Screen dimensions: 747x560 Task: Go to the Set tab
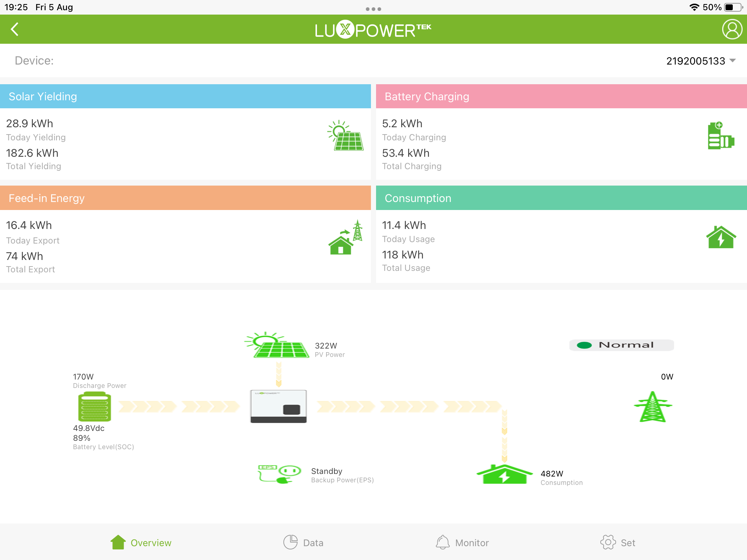(x=618, y=542)
